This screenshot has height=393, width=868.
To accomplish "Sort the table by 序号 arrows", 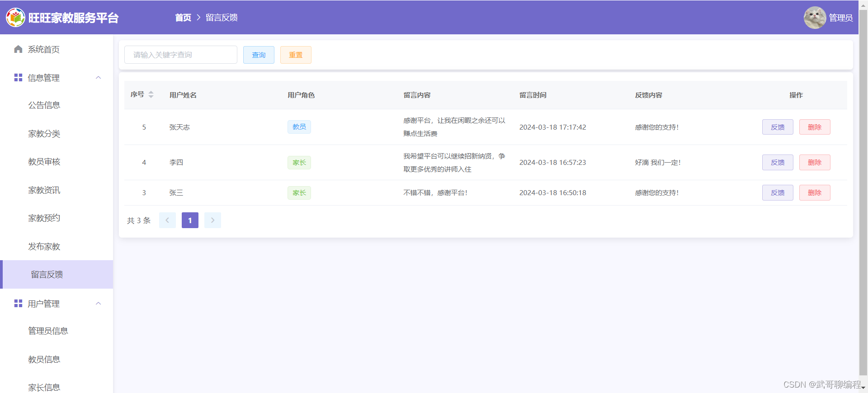I will click(151, 94).
